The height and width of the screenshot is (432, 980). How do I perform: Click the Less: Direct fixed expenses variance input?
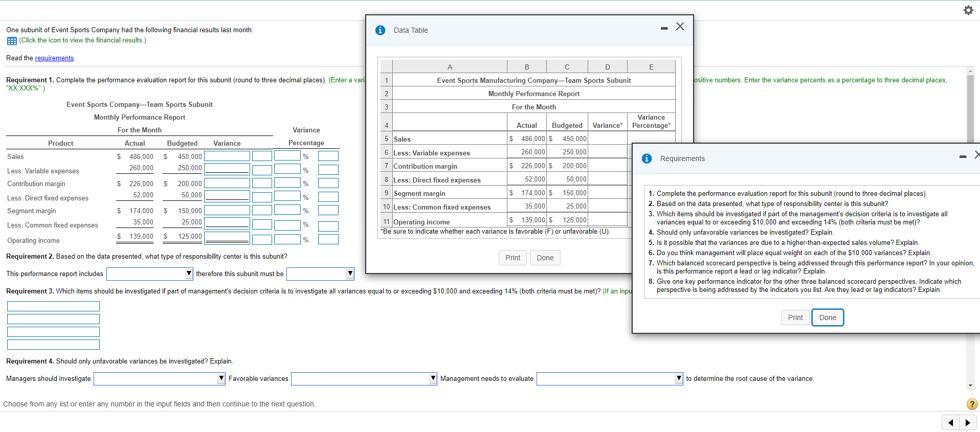pyautogui.click(x=227, y=196)
